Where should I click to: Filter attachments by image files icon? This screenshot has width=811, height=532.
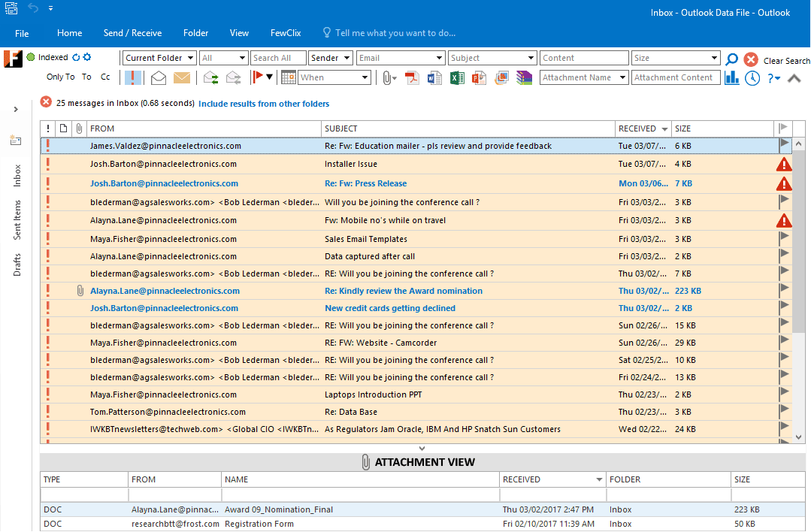[x=501, y=77]
